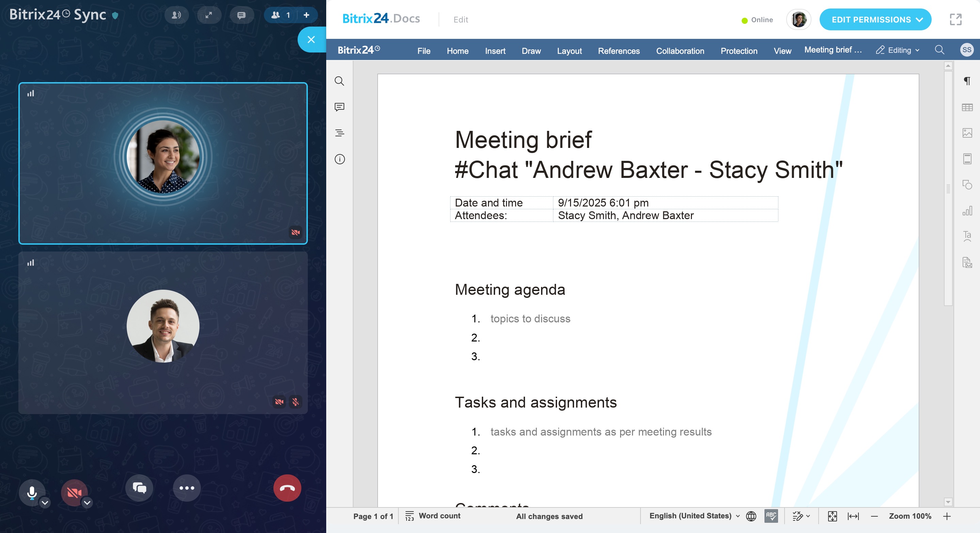Open microphone options arrow
The image size is (980, 533).
coord(45,503)
